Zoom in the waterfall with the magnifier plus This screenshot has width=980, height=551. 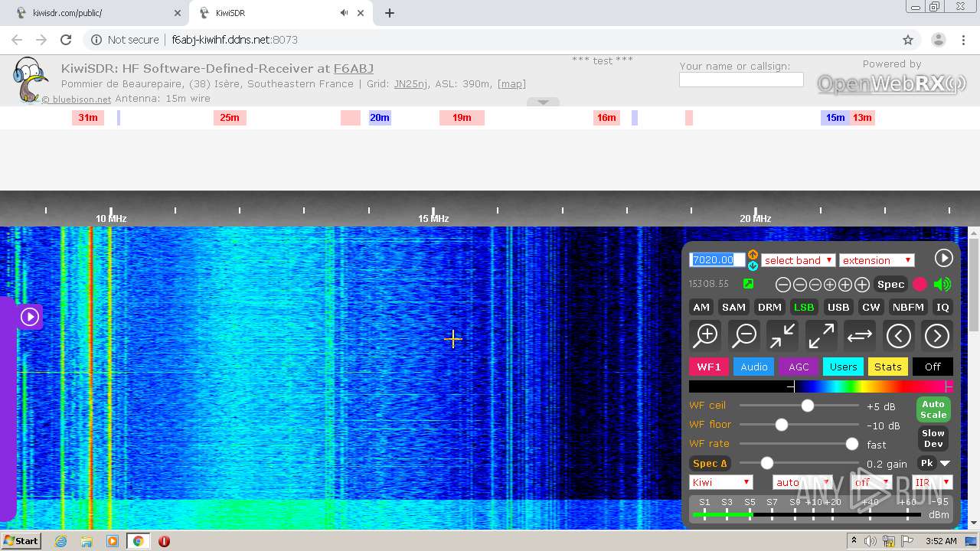(x=705, y=335)
